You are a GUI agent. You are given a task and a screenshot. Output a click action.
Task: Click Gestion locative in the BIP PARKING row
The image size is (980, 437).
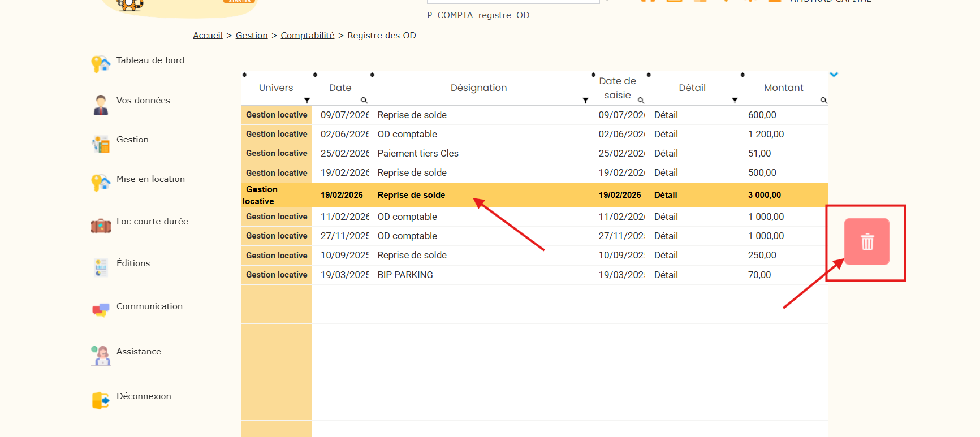point(277,275)
